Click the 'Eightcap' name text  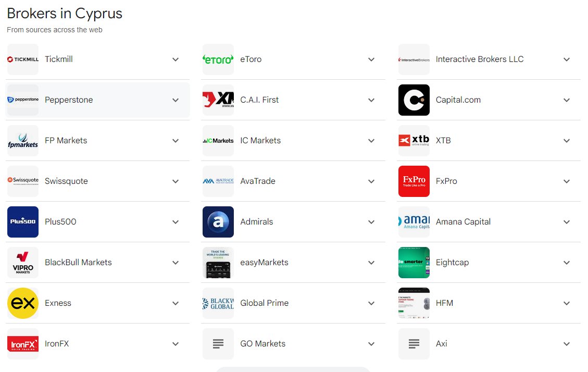452,263
